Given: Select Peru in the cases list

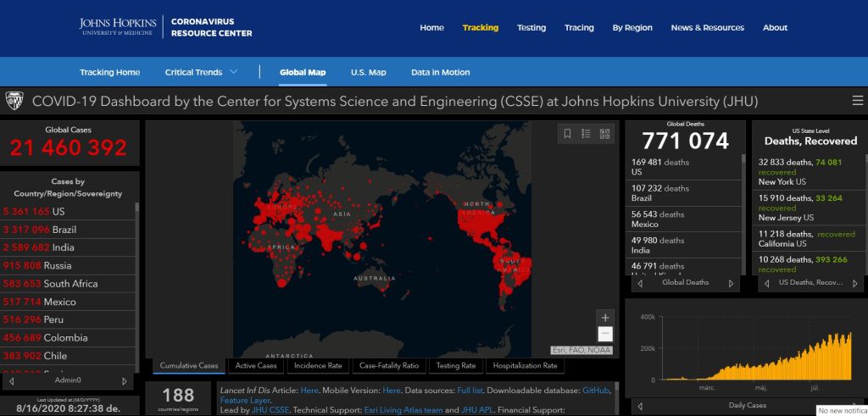Looking at the screenshot, I should point(68,319).
